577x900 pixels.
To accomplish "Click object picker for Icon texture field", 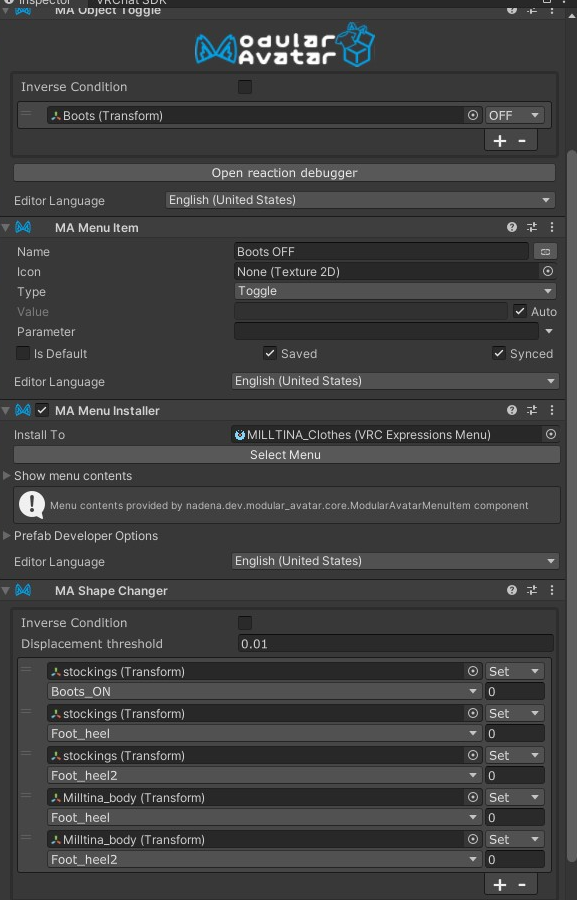I will pyautogui.click(x=548, y=271).
